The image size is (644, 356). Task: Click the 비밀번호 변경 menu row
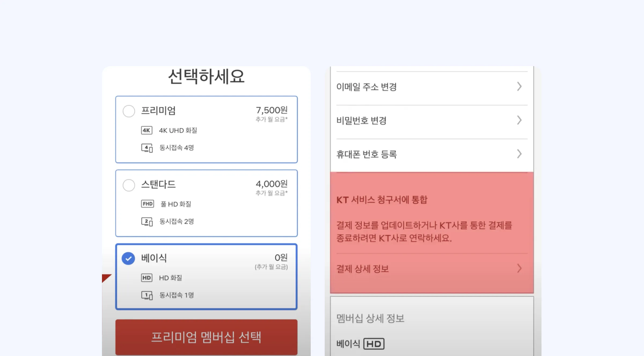coord(432,122)
